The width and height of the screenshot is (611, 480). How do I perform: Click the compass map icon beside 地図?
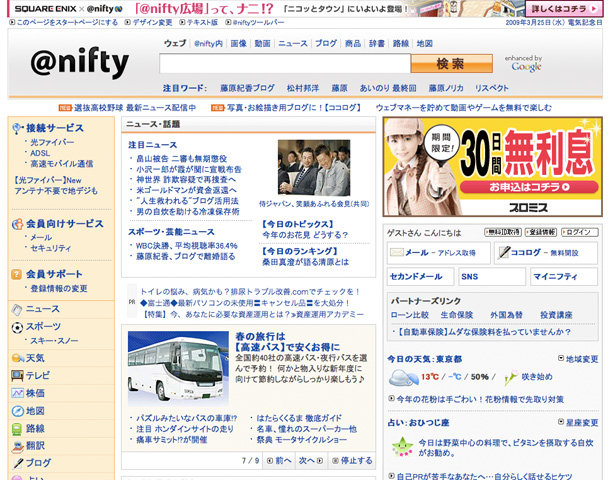[17, 411]
